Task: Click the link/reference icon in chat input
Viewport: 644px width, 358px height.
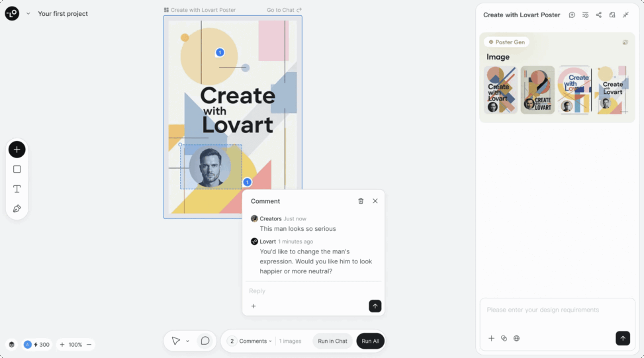Action: pos(504,338)
